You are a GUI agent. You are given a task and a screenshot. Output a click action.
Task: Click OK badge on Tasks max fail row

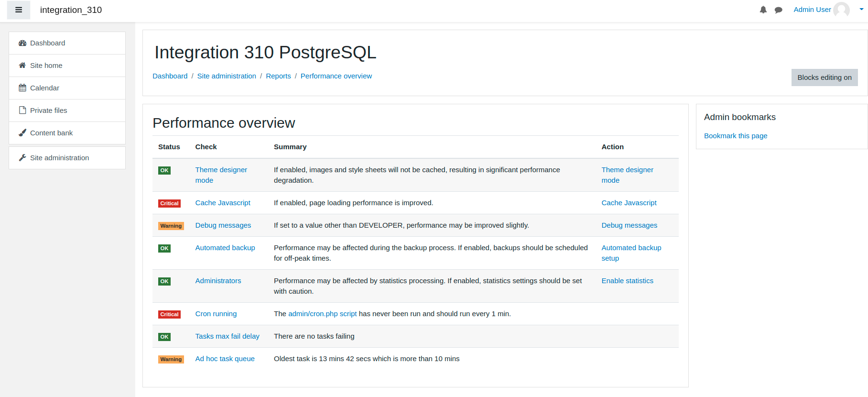point(164,337)
